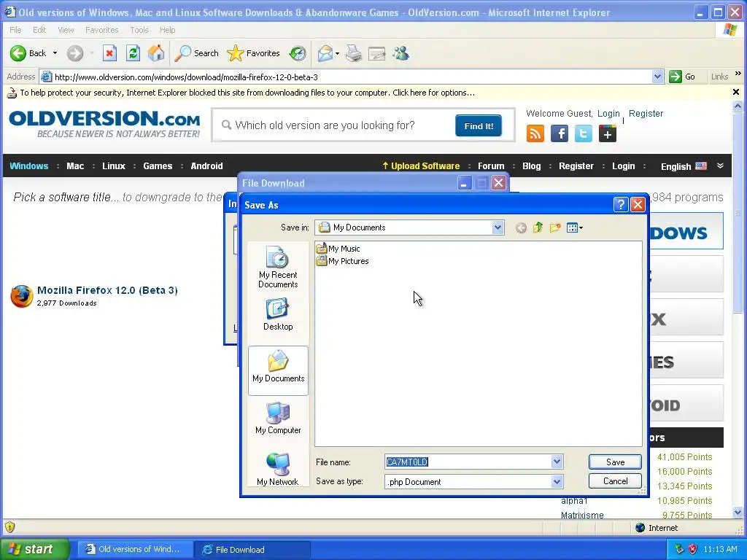Switch to File Download taskbar button

point(253,550)
